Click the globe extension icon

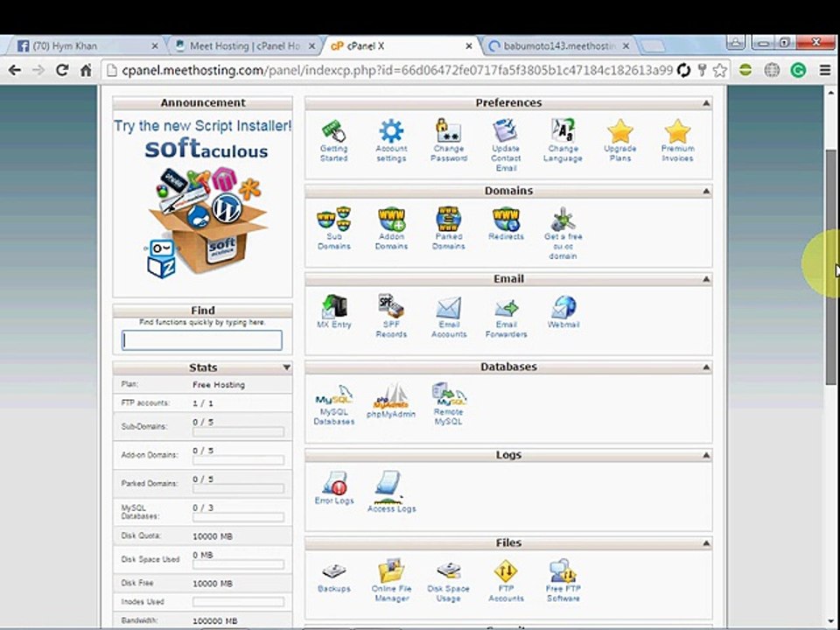(772, 70)
